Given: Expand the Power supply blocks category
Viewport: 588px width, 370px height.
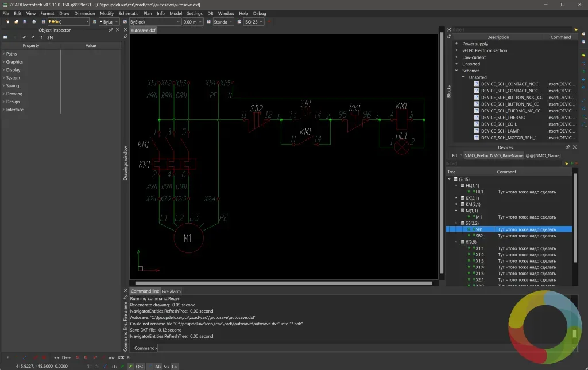Looking at the screenshot, I should click(x=457, y=44).
